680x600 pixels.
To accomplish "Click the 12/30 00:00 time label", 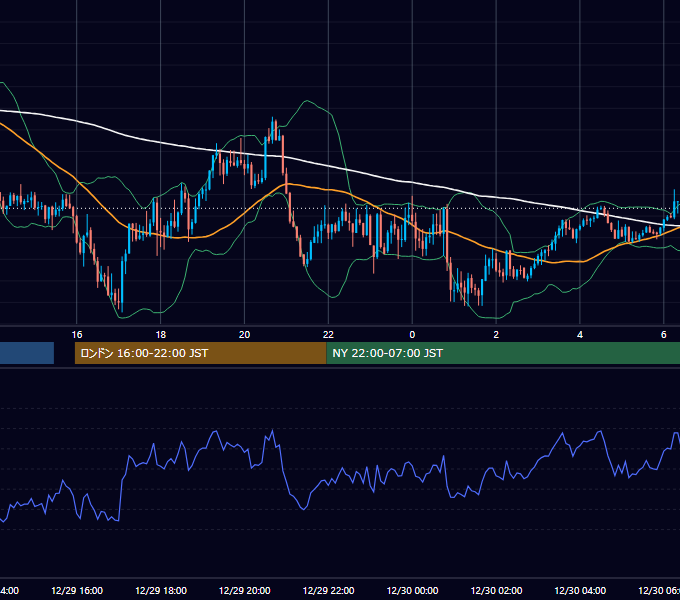I will point(412,590).
